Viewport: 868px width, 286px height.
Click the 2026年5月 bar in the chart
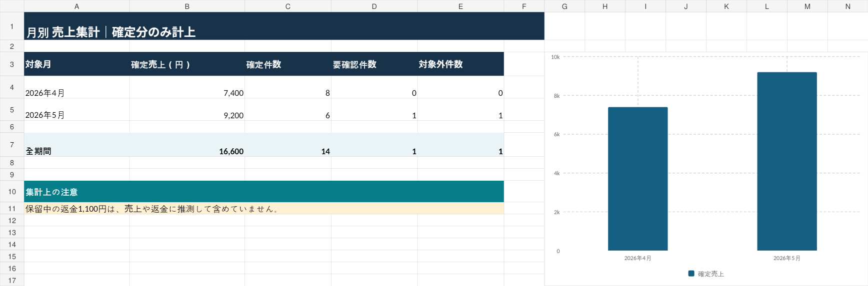click(x=787, y=161)
